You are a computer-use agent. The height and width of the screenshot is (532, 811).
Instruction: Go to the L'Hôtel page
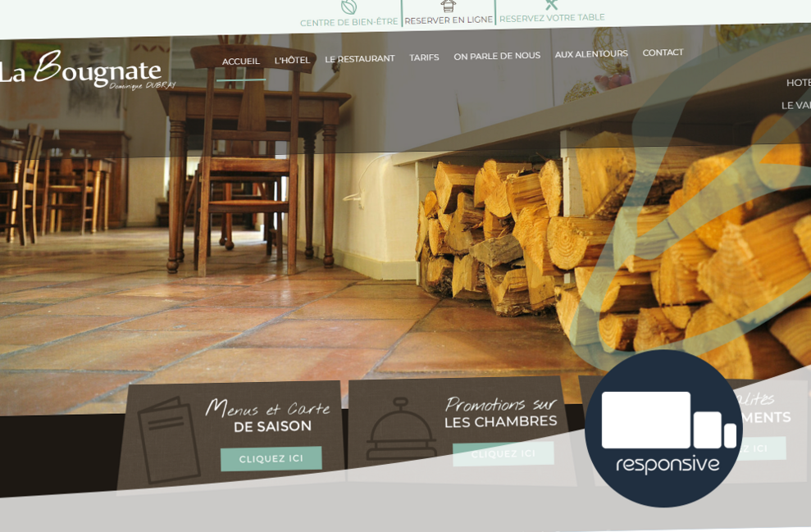coord(292,61)
